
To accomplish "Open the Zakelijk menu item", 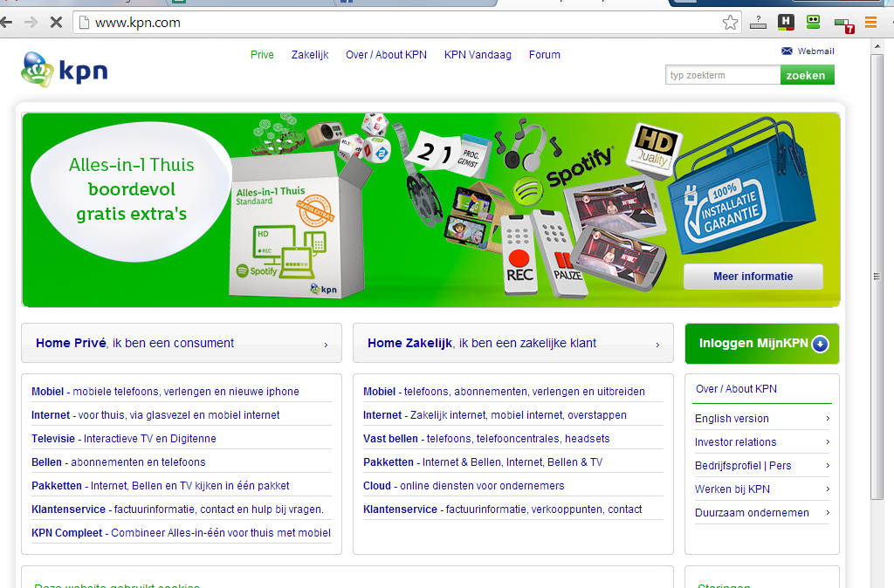I will tap(310, 55).
